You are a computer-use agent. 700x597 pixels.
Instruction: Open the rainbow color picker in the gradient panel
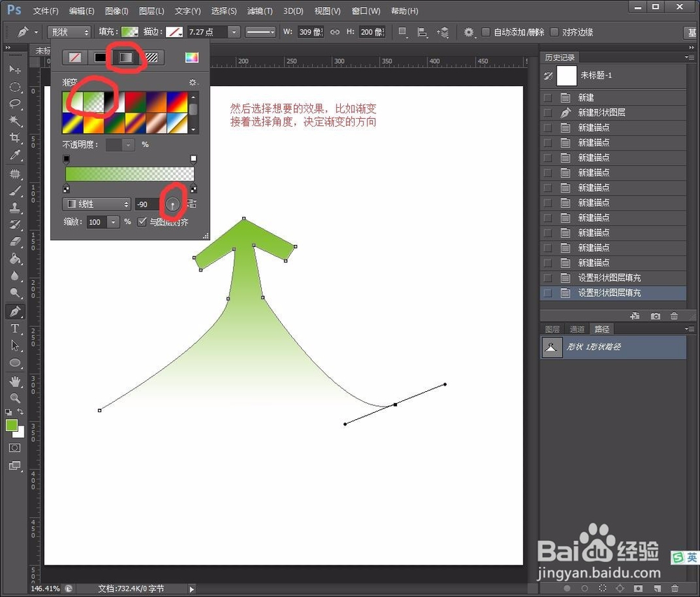click(x=192, y=57)
